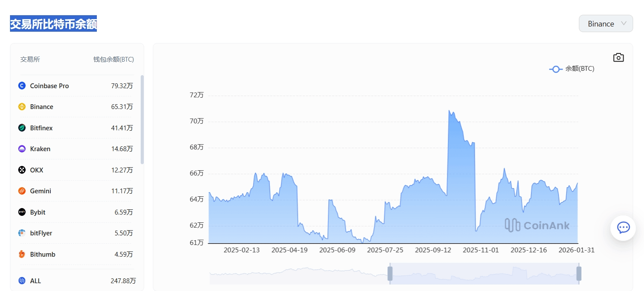Select Bitfinex exchange name
644x291 pixels.
41,128
